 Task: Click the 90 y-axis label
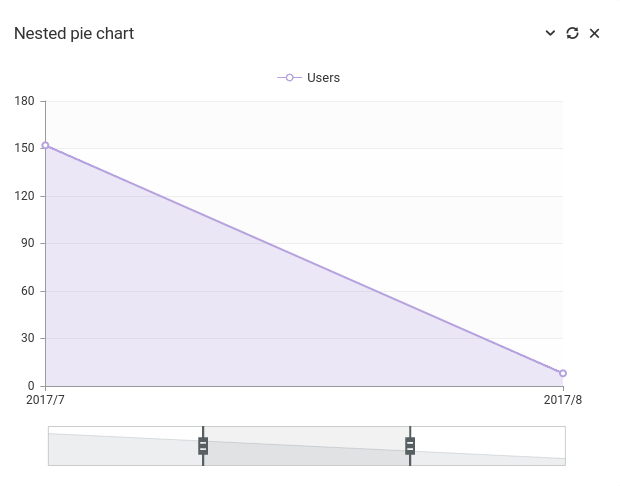(x=28, y=243)
